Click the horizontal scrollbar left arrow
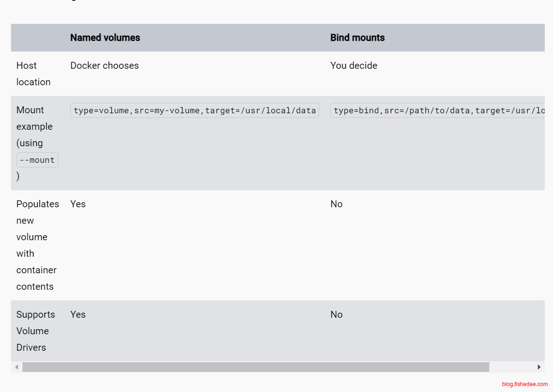This screenshot has height=392, width=553. [17, 367]
